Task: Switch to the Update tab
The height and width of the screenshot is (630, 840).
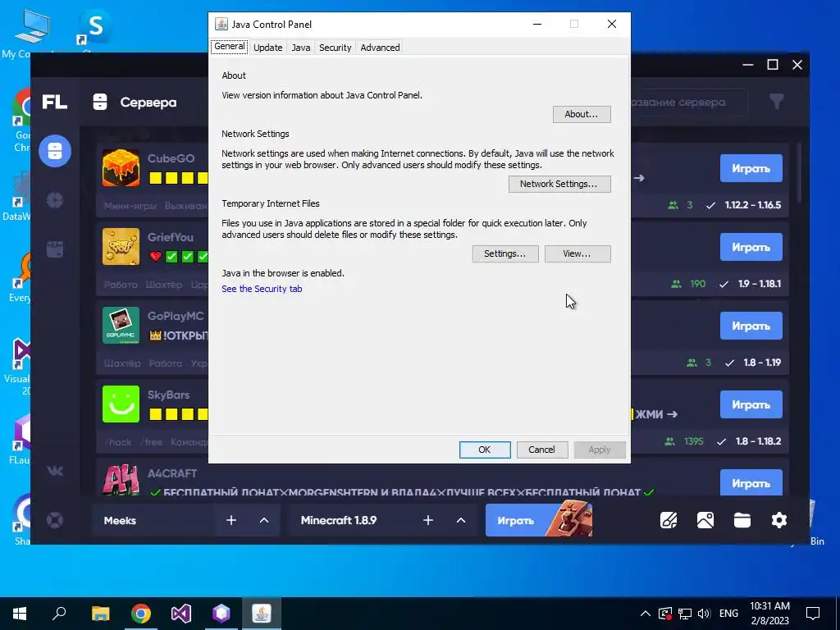Action: 268,47
